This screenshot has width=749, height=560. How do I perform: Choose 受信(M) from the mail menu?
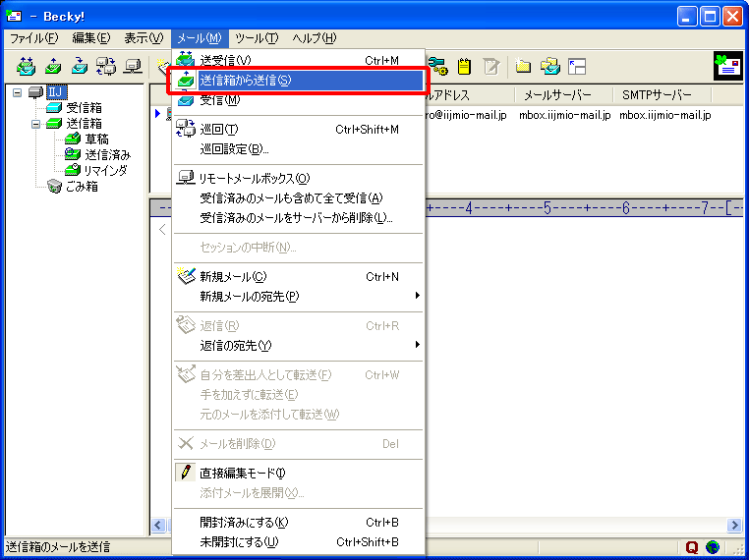click(x=299, y=100)
